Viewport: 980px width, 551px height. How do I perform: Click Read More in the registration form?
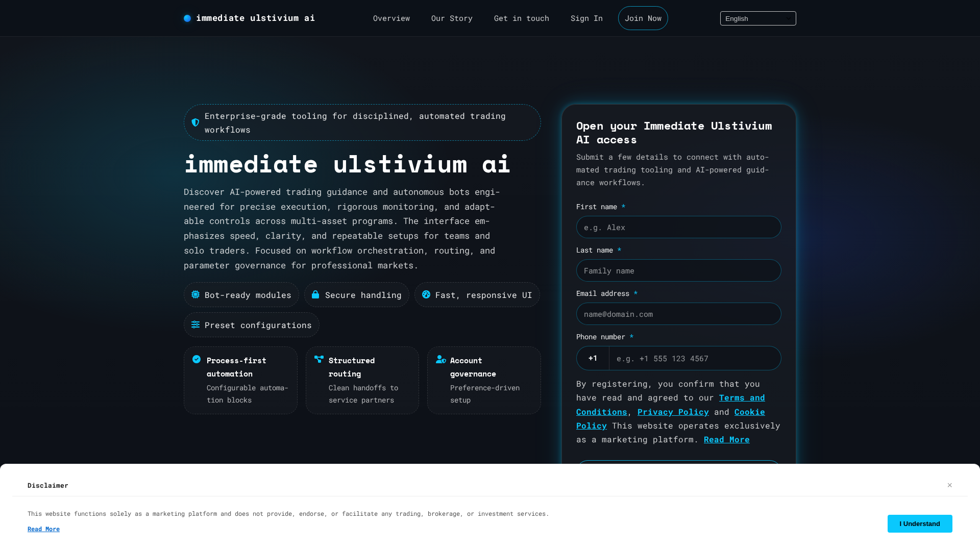727,439
